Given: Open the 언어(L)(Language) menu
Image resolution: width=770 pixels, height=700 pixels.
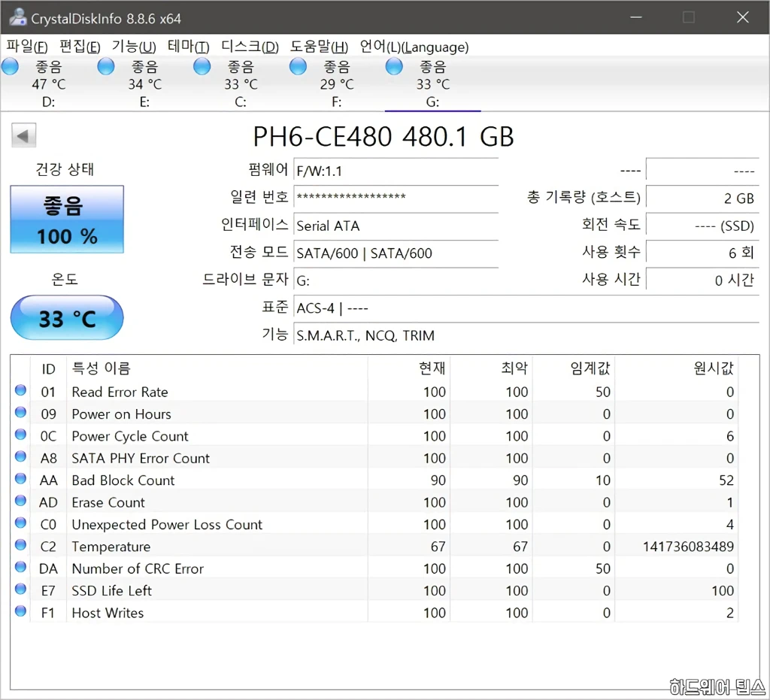Looking at the screenshot, I should pyautogui.click(x=414, y=47).
